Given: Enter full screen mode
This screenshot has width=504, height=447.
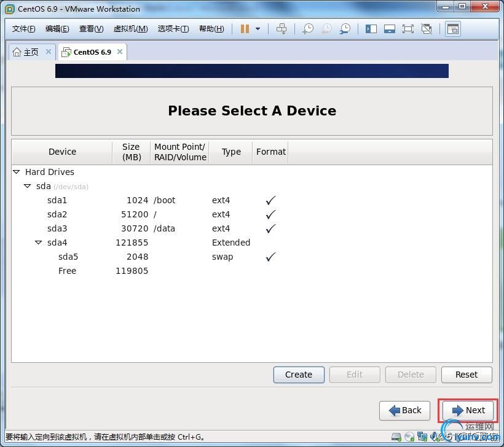Looking at the screenshot, I should 408,29.
